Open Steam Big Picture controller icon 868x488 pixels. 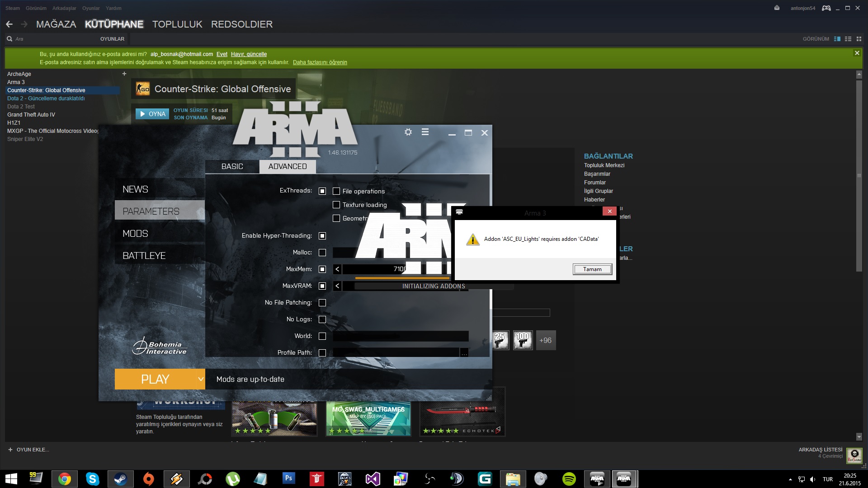tap(826, 8)
